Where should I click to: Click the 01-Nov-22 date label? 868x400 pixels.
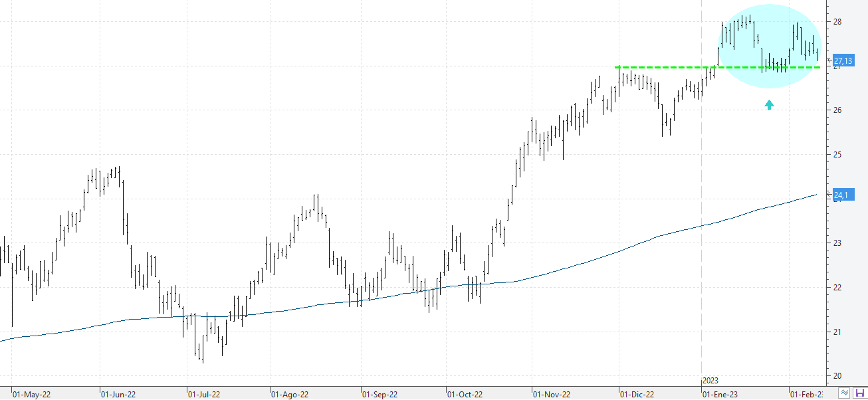[552, 394]
